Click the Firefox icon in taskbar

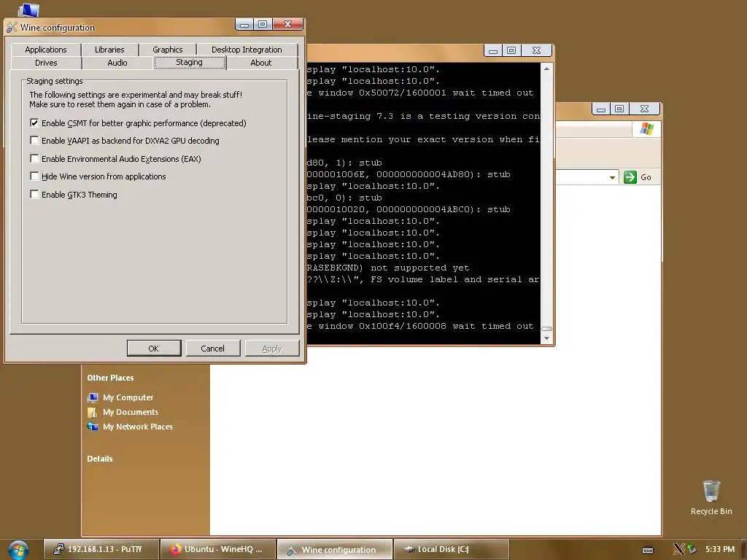click(175, 550)
